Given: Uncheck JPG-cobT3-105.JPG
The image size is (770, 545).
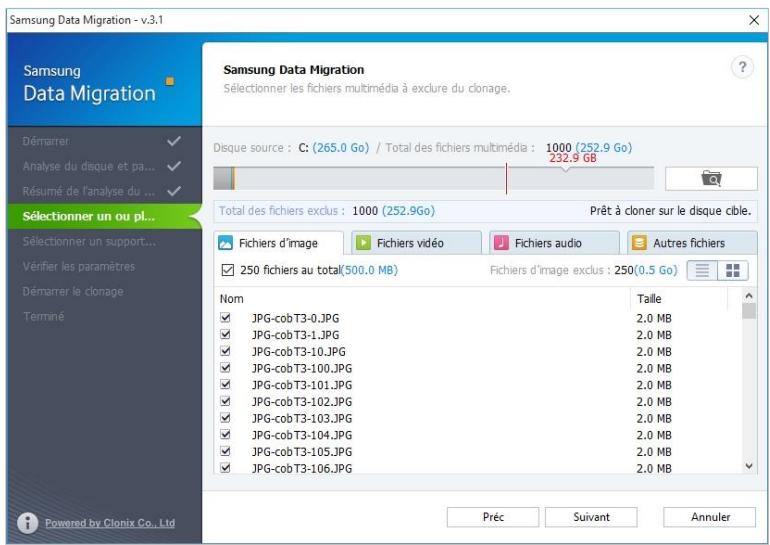Looking at the screenshot, I should coord(225,451).
